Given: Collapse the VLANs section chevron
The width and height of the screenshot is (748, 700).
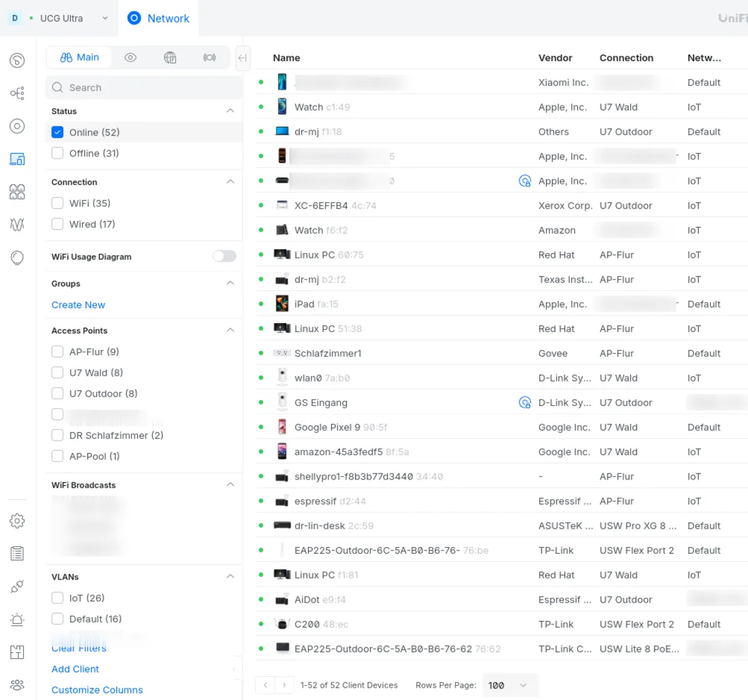Looking at the screenshot, I should click(x=231, y=576).
